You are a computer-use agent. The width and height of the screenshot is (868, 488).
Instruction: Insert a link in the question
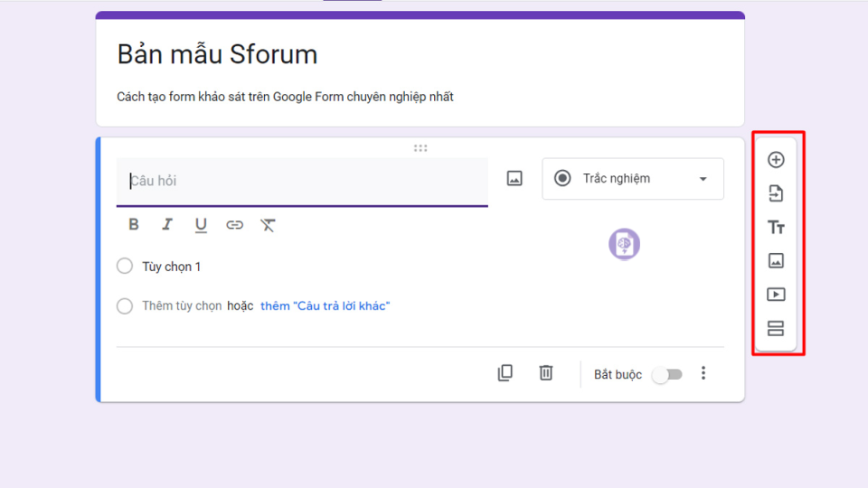click(234, 225)
